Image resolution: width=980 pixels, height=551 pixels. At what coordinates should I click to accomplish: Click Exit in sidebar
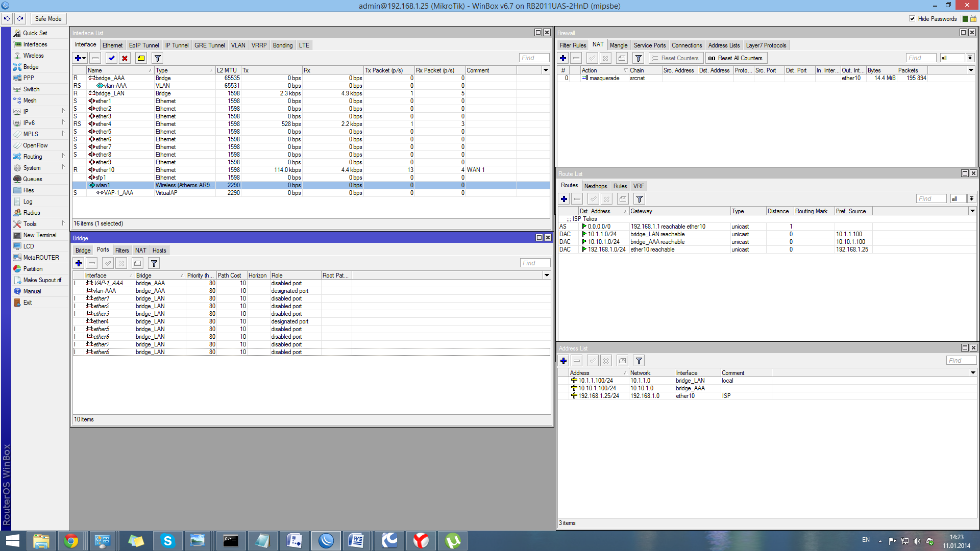point(27,303)
